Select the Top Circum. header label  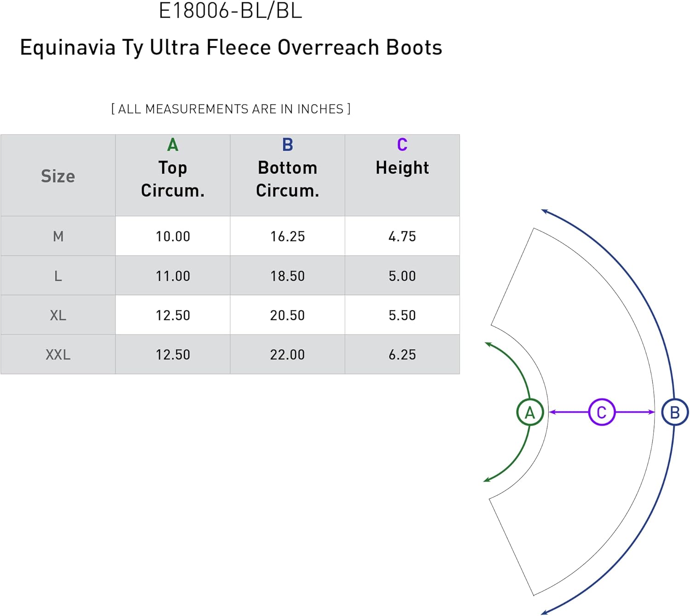click(x=172, y=179)
